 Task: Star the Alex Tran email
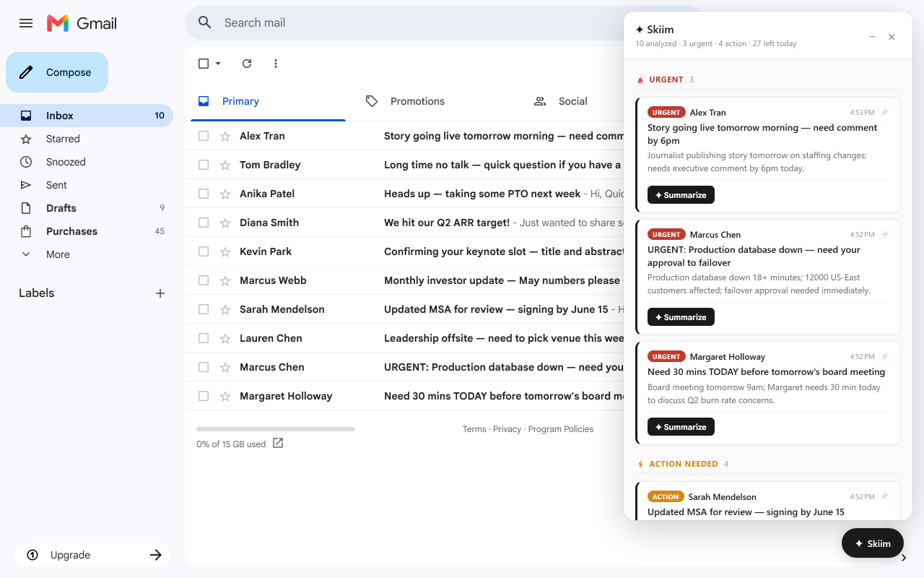225,136
